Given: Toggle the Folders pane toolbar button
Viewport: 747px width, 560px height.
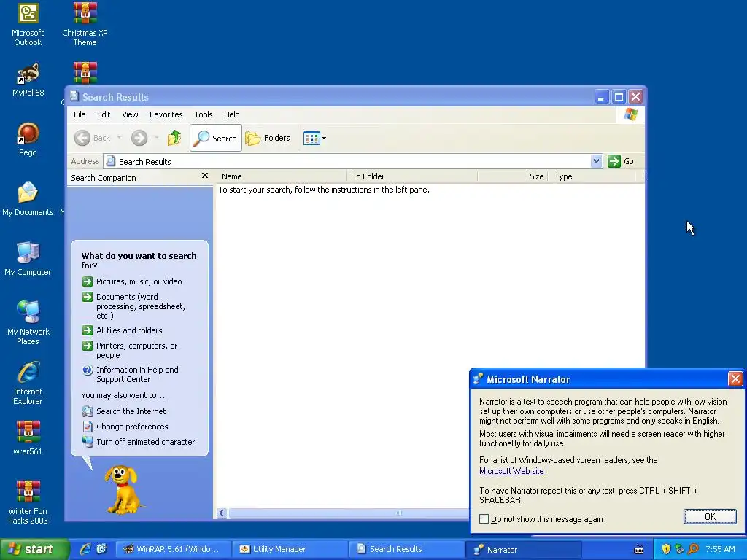Looking at the screenshot, I should coord(268,138).
